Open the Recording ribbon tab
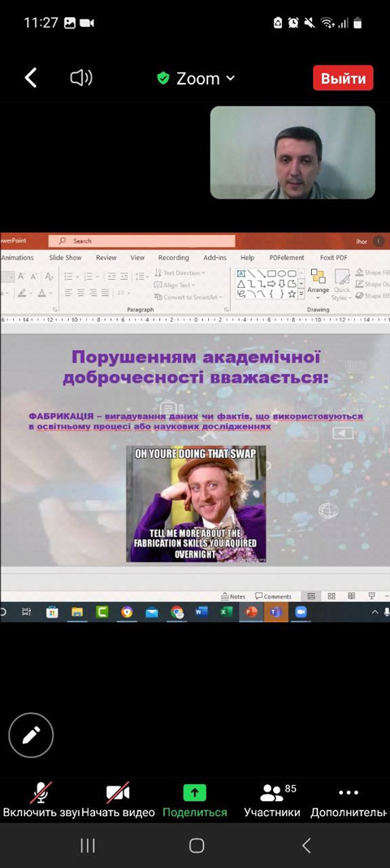The height and width of the screenshot is (868, 390). pyautogui.click(x=173, y=258)
